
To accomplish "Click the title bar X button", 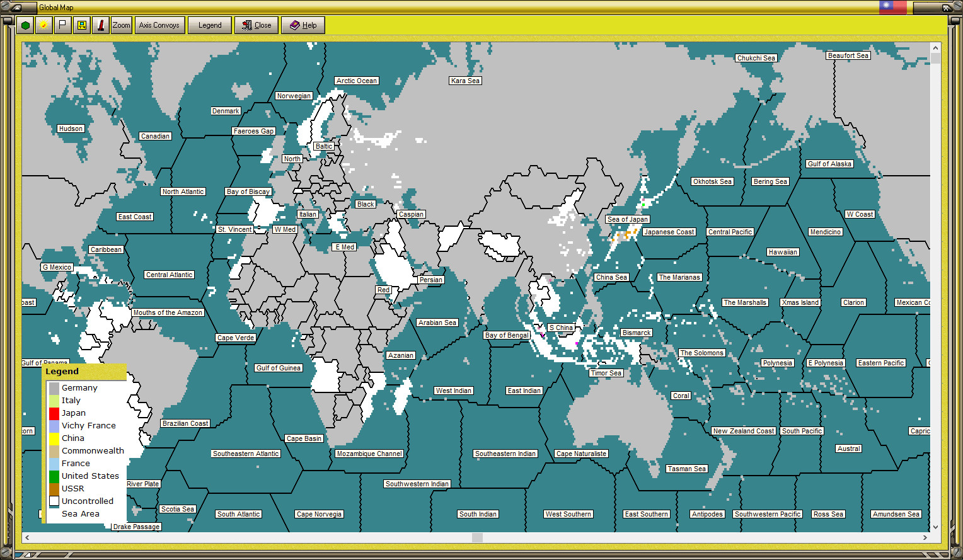I will tap(946, 8).
